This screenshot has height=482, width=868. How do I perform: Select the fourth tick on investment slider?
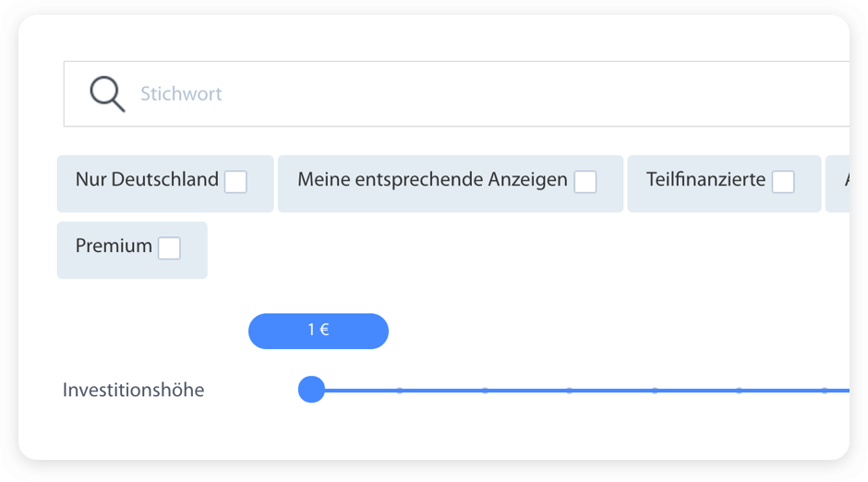point(655,391)
